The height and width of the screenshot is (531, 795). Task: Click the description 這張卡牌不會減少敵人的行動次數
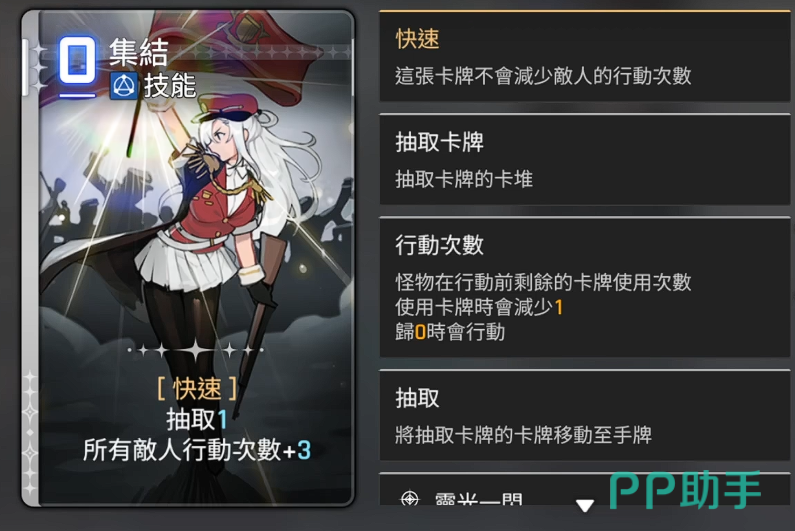[543, 76]
